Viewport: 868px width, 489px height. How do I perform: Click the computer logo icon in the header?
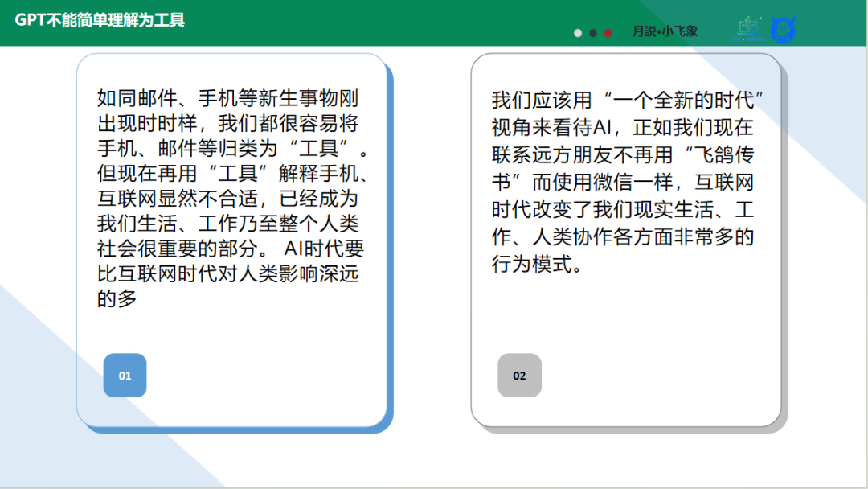pyautogui.click(x=749, y=28)
